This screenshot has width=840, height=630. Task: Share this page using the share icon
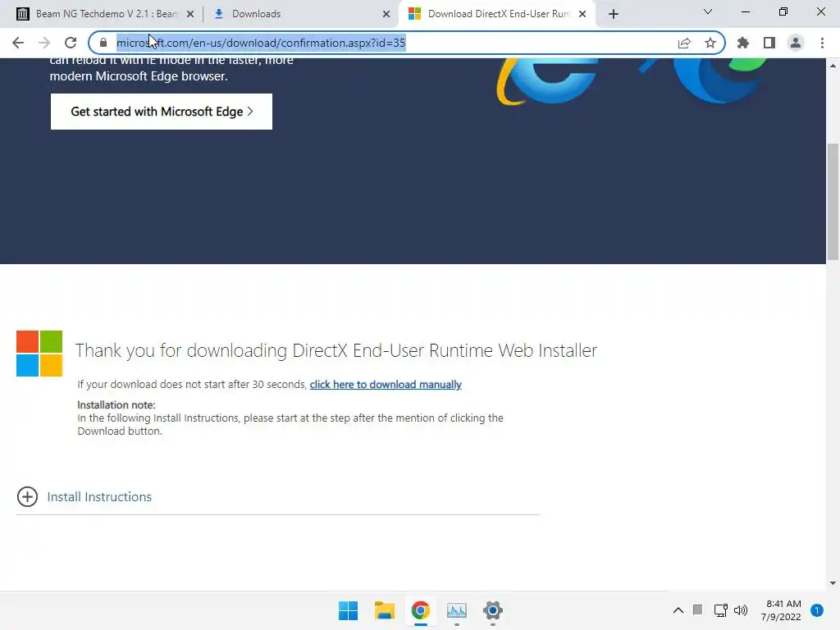pyautogui.click(x=684, y=43)
